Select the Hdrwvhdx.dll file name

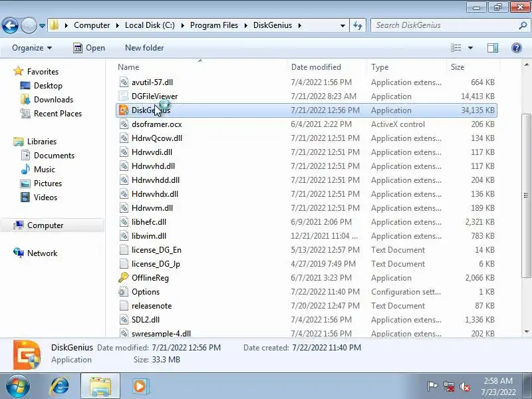(155, 194)
